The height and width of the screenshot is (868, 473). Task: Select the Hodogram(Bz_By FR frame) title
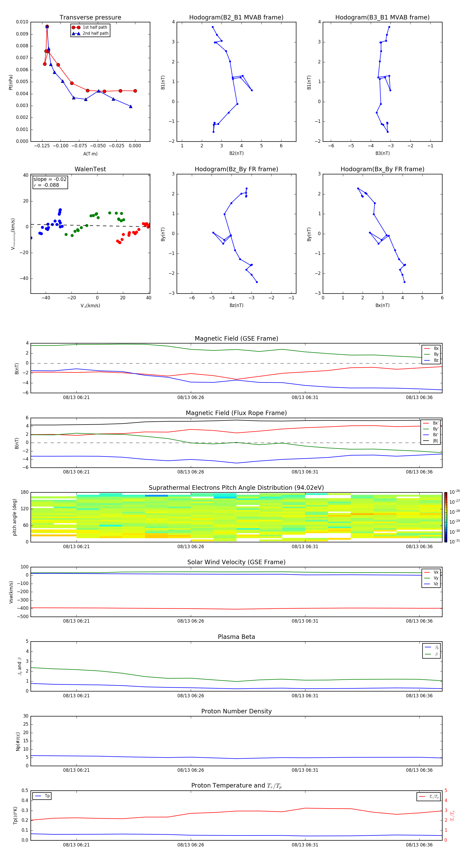[236, 169]
